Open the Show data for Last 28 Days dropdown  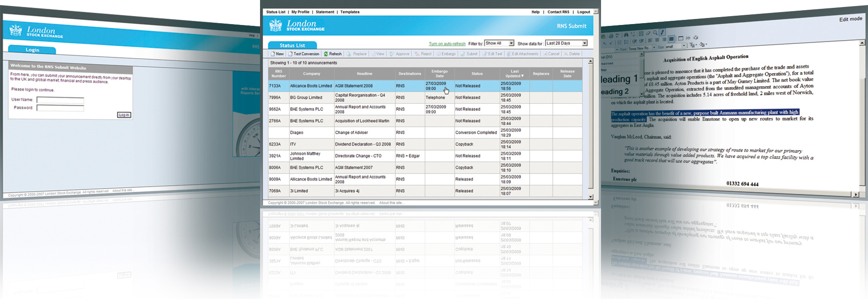pos(566,43)
